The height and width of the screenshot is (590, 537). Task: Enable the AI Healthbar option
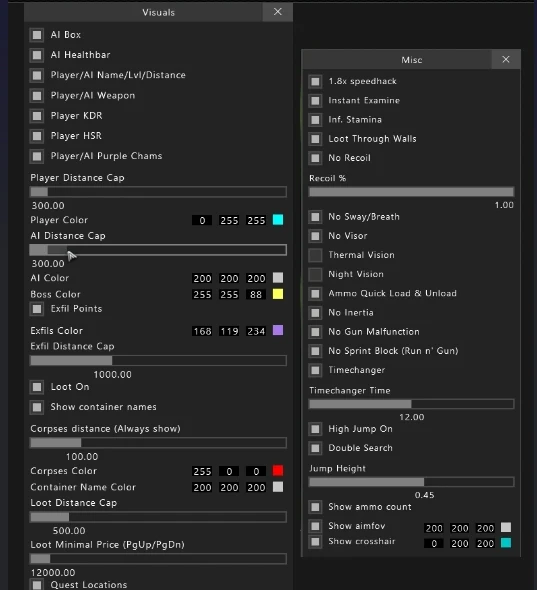[37, 55]
